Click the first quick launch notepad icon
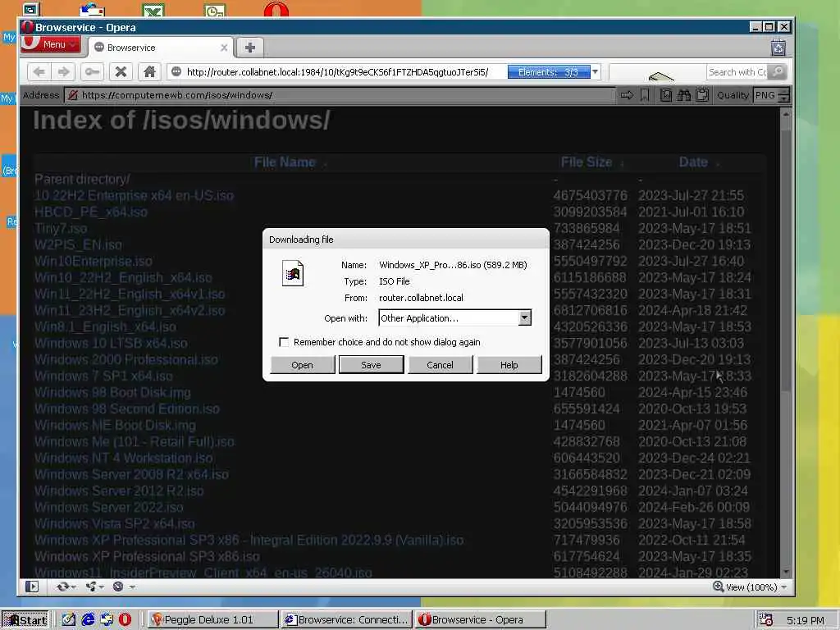This screenshot has height=630, width=840. pyautogui.click(x=69, y=620)
